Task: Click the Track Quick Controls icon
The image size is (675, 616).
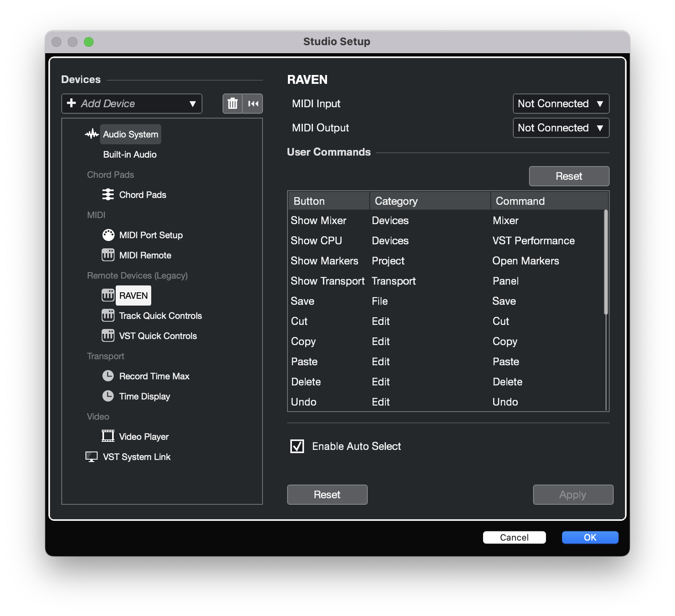Action: click(108, 316)
